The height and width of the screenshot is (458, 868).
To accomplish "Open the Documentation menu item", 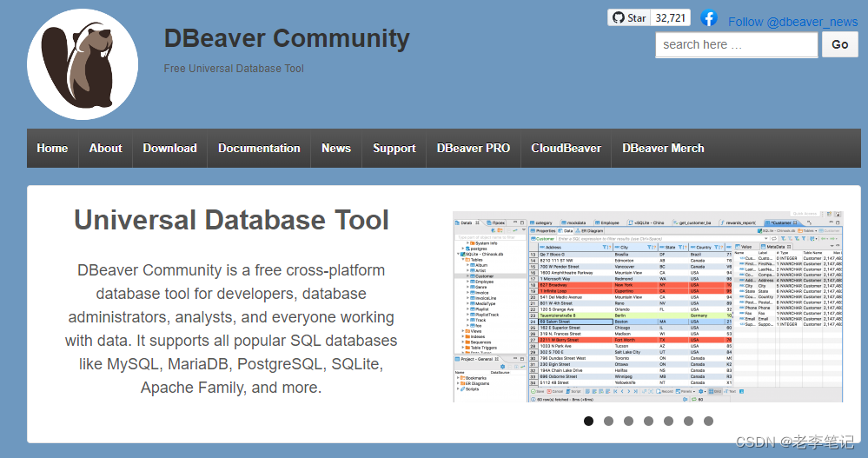I will 259,149.
